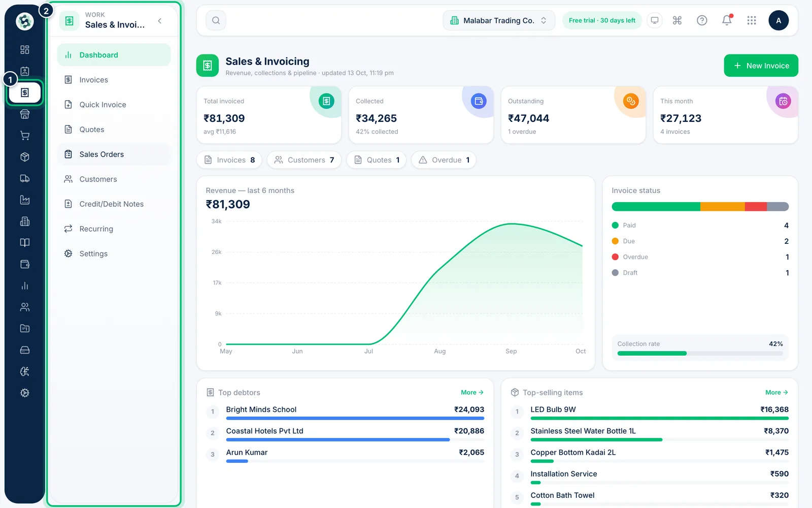Click the New Invoice button
The width and height of the screenshot is (812, 508).
(x=761, y=66)
